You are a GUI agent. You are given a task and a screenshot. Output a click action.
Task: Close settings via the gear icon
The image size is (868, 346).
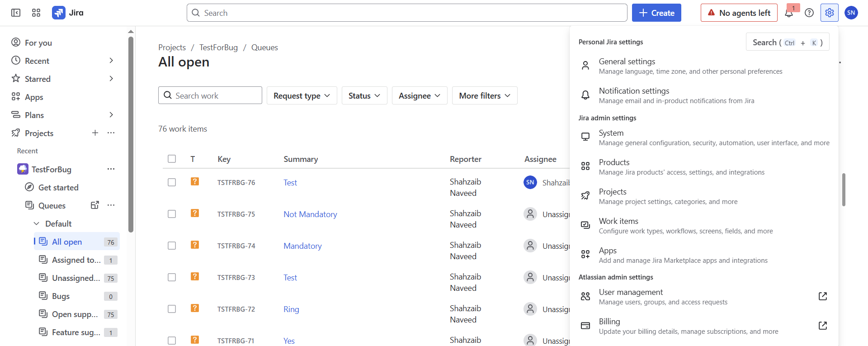click(x=829, y=13)
